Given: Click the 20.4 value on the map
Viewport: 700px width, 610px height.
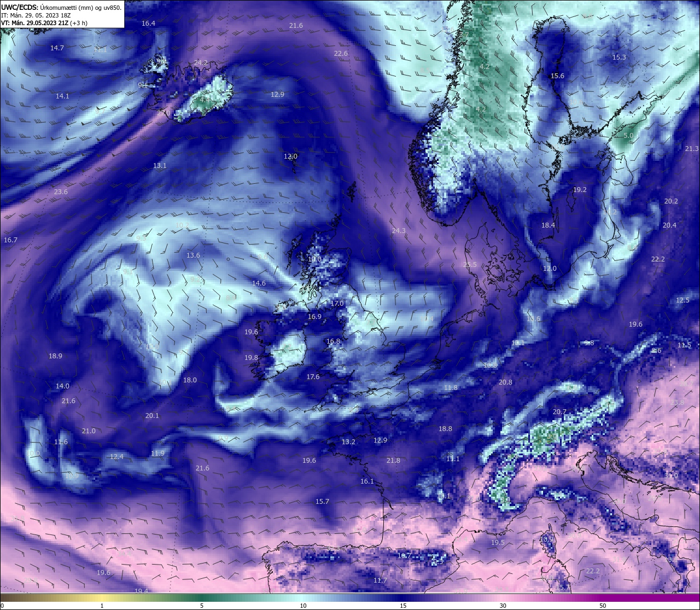Looking at the screenshot, I should (669, 225).
